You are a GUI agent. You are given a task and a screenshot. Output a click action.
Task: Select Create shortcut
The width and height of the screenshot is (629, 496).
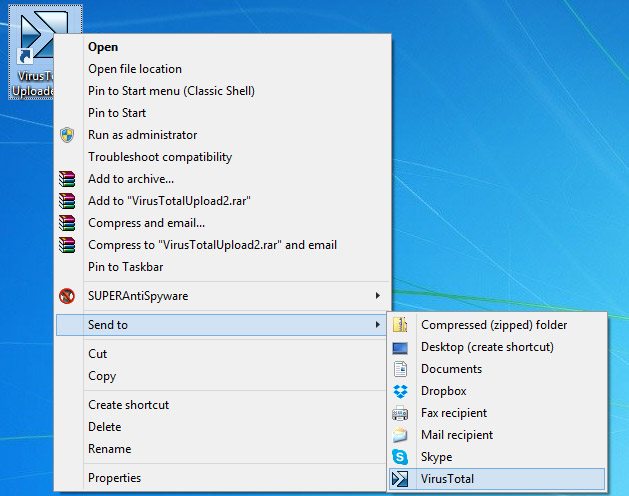(x=222, y=405)
